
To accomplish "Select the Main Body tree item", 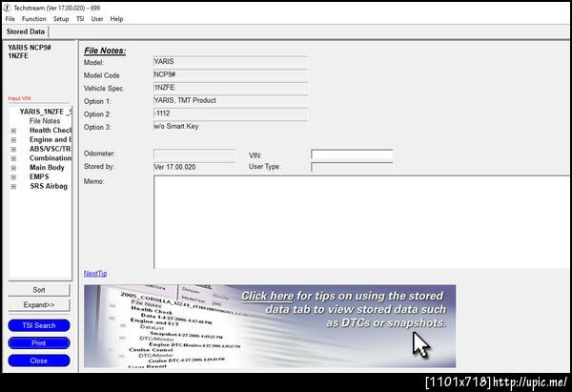I will tap(47, 168).
